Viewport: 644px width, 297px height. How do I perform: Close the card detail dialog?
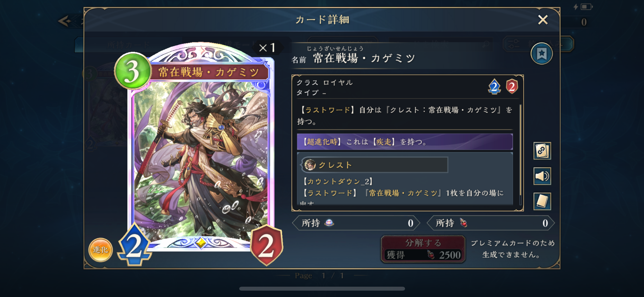click(x=543, y=20)
